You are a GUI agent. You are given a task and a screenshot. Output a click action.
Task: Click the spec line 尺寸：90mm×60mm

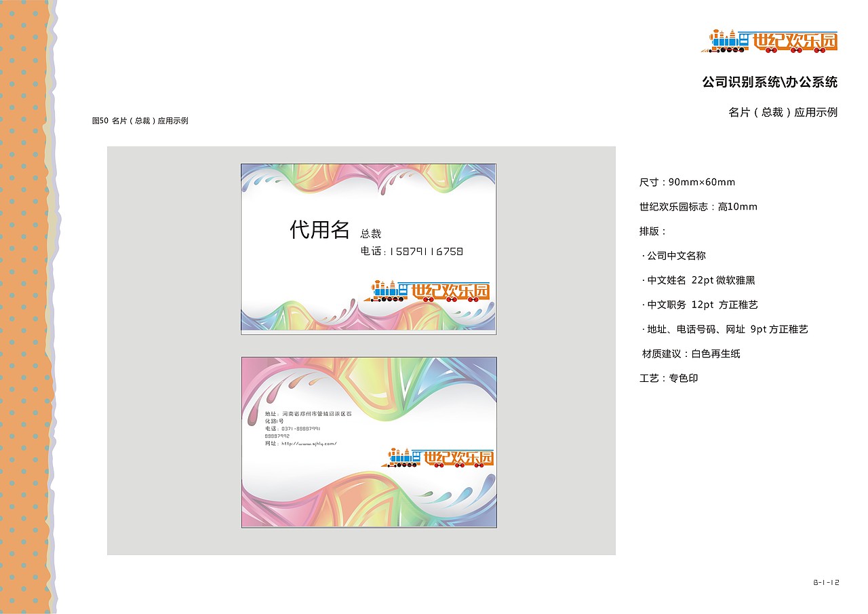click(x=687, y=182)
